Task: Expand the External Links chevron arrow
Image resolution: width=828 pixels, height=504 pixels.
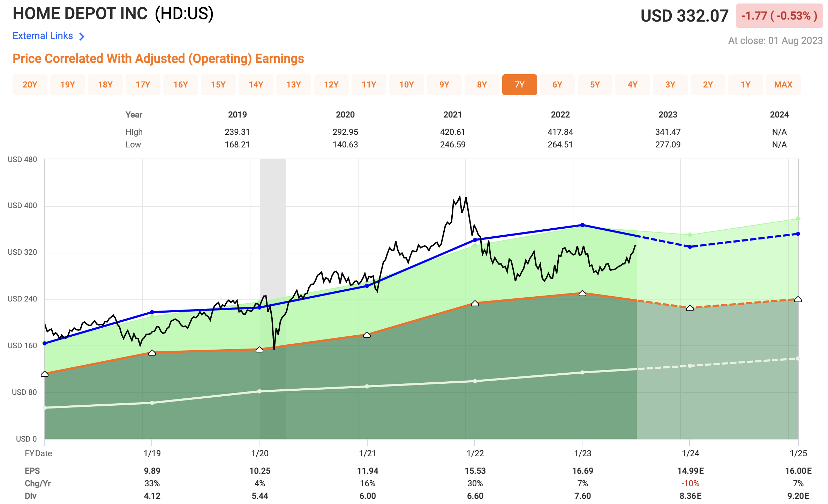Action: (82, 36)
